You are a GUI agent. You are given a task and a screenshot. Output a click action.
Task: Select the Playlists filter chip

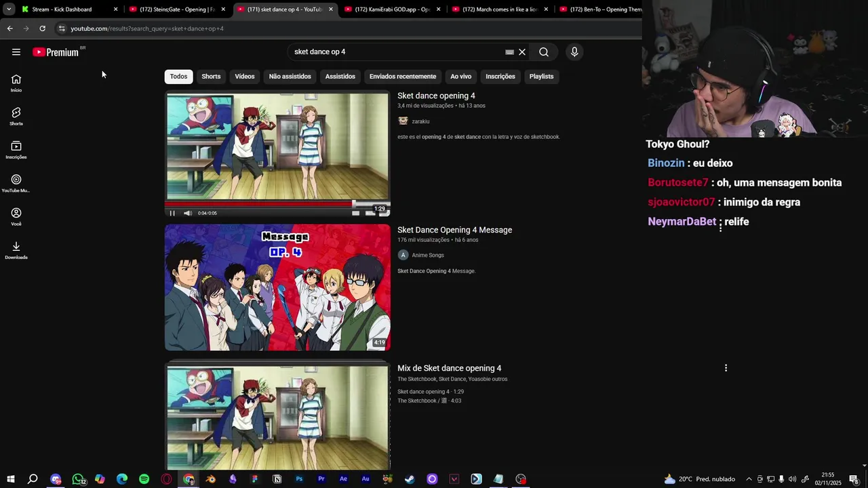click(541, 77)
